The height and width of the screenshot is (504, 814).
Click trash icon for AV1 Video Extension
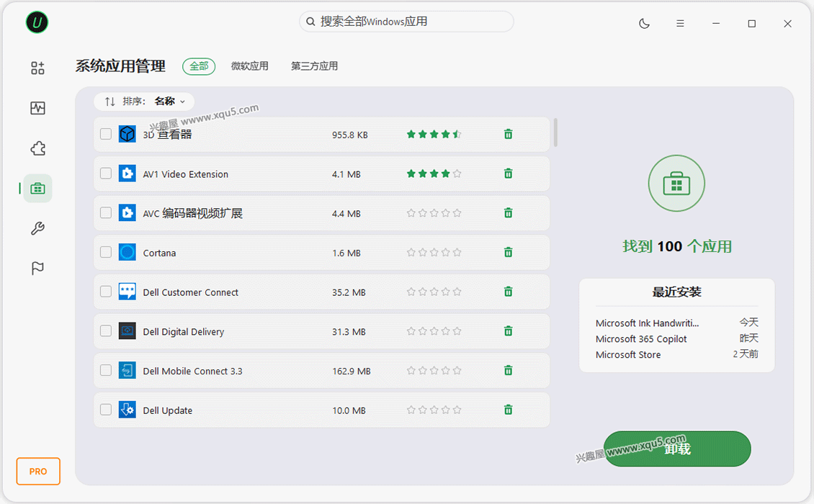pos(509,174)
